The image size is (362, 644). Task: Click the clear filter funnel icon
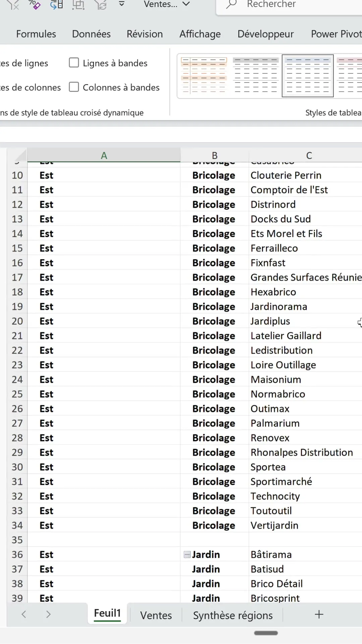pyautogui.click(x=13, y=4)
